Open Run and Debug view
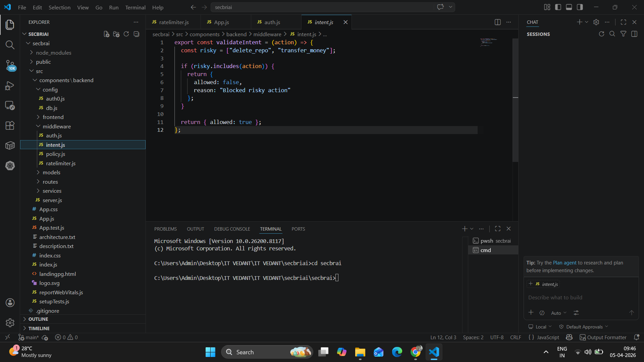Screen dimensions: 644x362 pyautogui.click(x=10, y=85)
